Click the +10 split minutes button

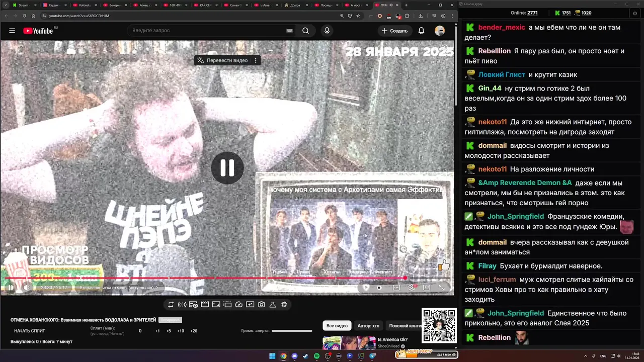(181, 331)
